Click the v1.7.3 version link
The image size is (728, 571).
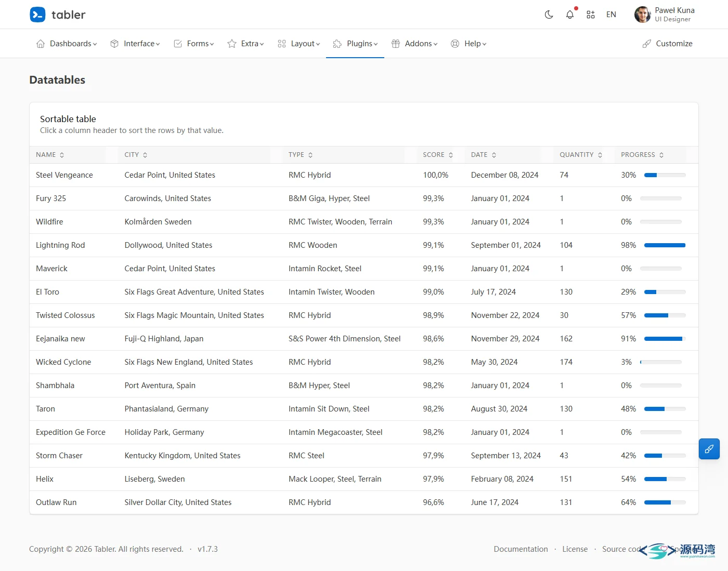click(x=207, y=549)
